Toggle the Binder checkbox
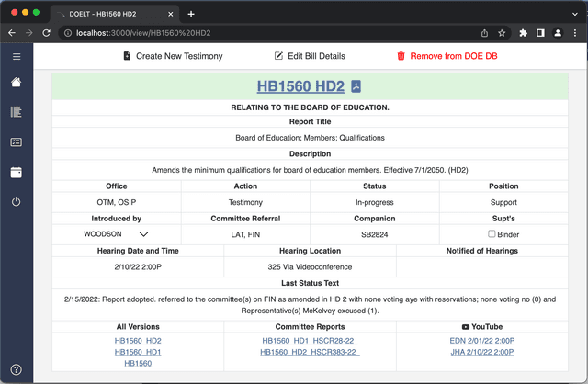 click(492, 234)
